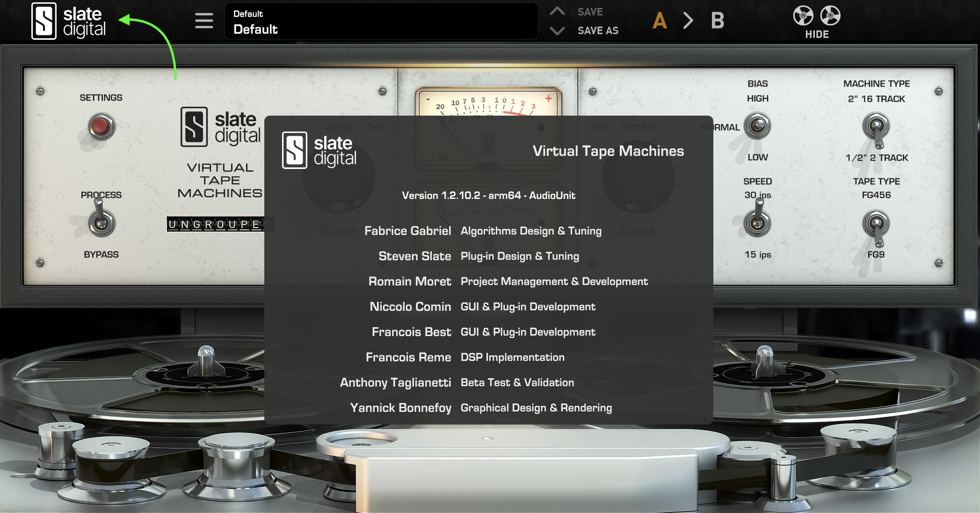
Task: Select the next preset with the down chevron
Action: point(557,31)
